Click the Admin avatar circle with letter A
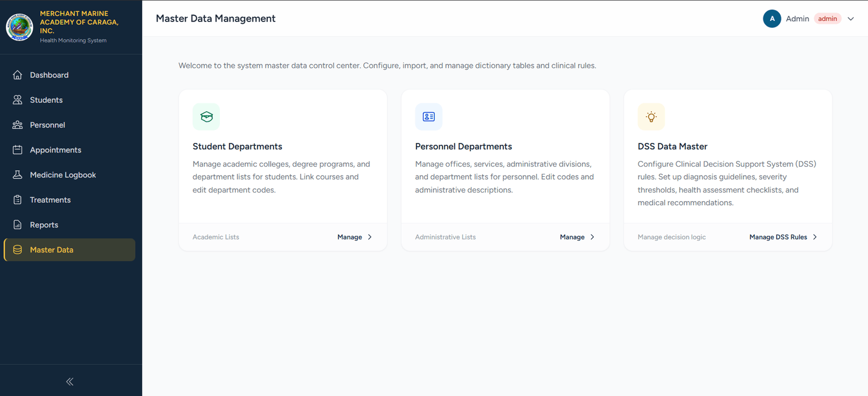Image resolution: width=868 pixels, height=396 pixels. 772,19
